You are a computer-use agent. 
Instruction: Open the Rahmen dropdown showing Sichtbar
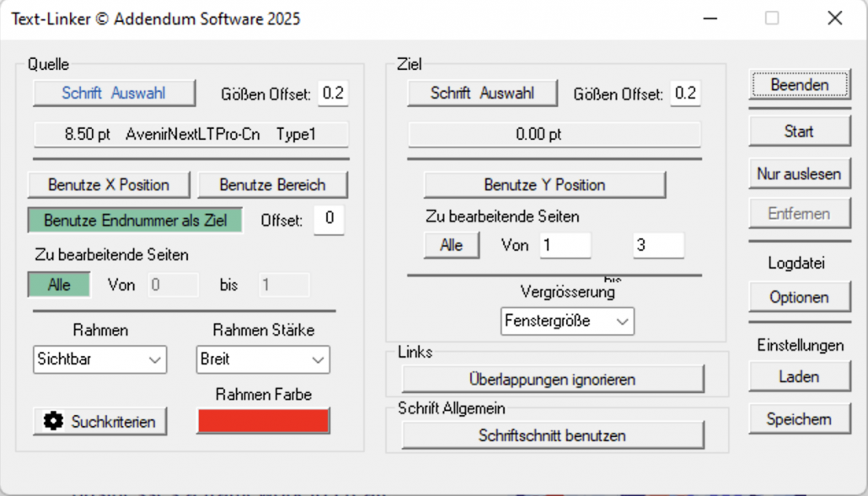coord(99,360)
